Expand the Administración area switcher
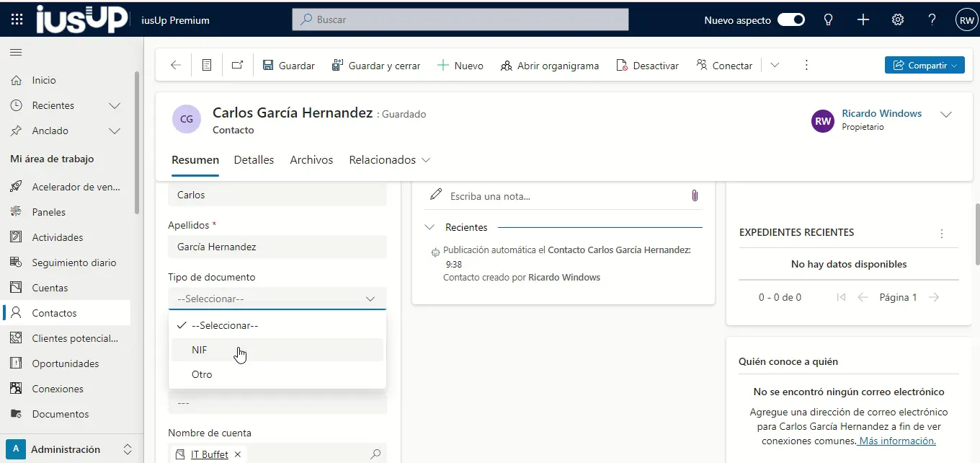 click(128, 449)
